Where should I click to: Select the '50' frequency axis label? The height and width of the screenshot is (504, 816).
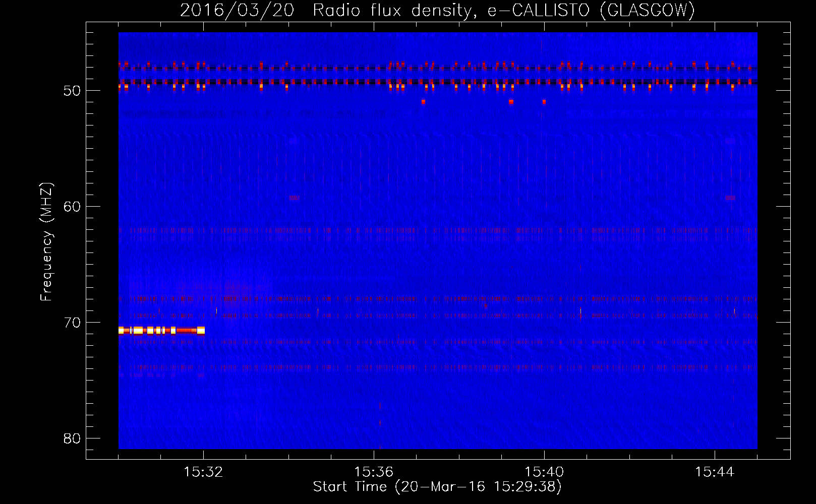click(72, 91)
